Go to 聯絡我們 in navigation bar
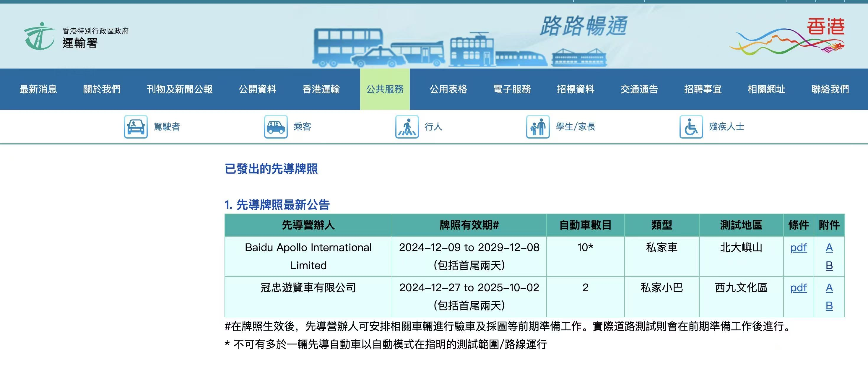 coord(830,89)
